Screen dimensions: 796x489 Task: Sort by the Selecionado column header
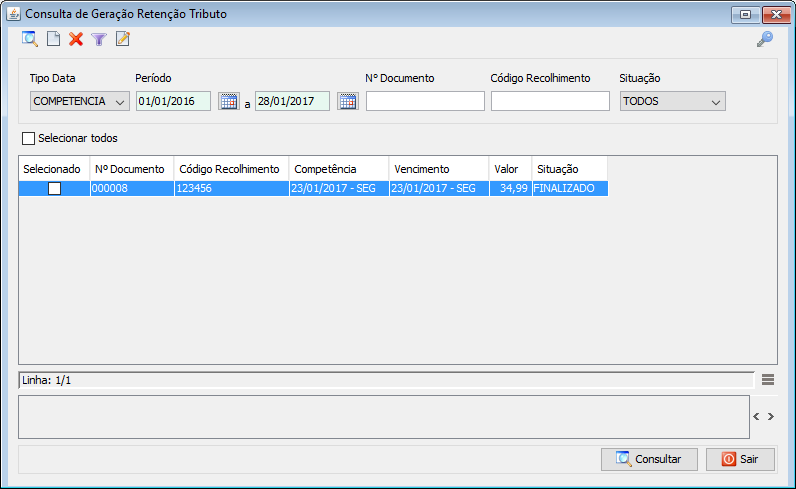coord(54,169)
